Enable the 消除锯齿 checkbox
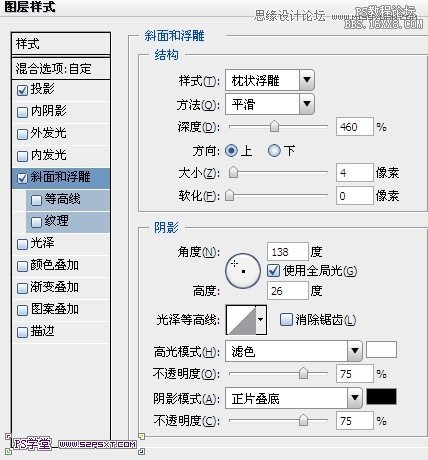Image resolution: width=428 pixels, height=460 pixels. tap(286, 319)
